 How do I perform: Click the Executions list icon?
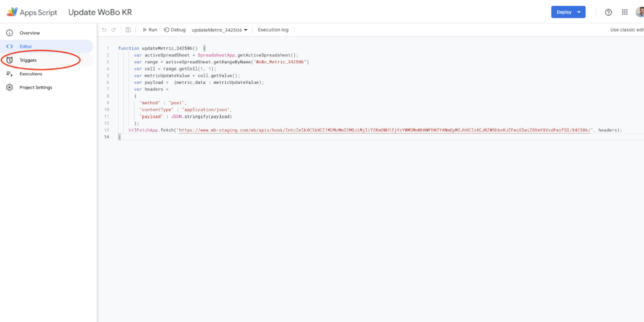coord(9,74)
